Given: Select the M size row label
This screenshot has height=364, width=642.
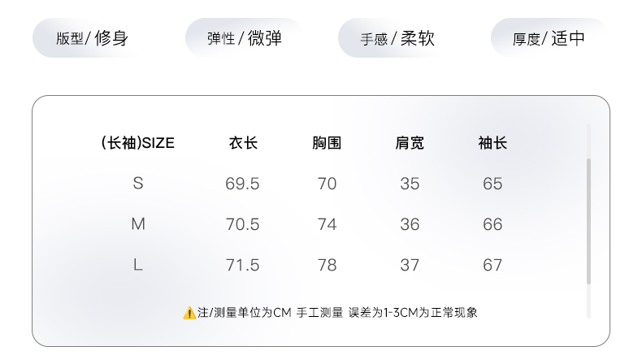Looking at the screenshot, I should click(x=138, y=224).
